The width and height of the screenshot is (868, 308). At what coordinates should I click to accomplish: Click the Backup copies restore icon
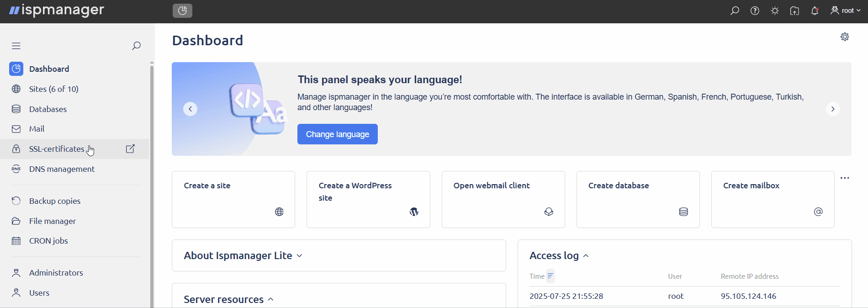pos(16,201)
